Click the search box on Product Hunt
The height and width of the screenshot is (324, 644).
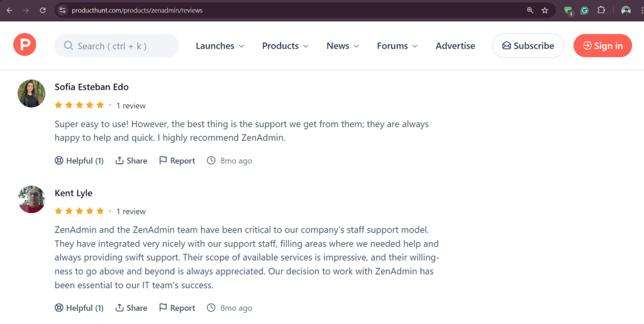[x=117, y=46]
